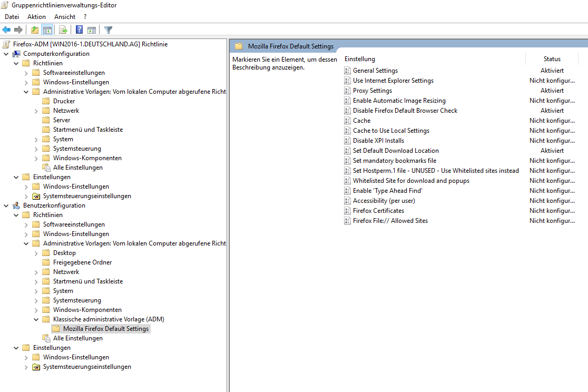Expand the Desktop folder node
Viewport: 588px width, 392px height.
click(x=36, y=253)
